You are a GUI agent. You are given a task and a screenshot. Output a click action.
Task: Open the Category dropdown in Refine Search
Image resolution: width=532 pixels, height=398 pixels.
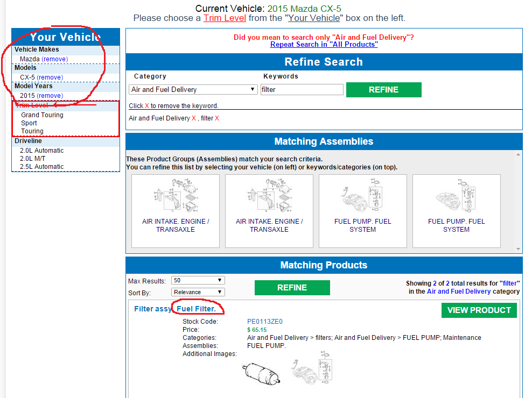pyautogui.click(x=193, y=89)
